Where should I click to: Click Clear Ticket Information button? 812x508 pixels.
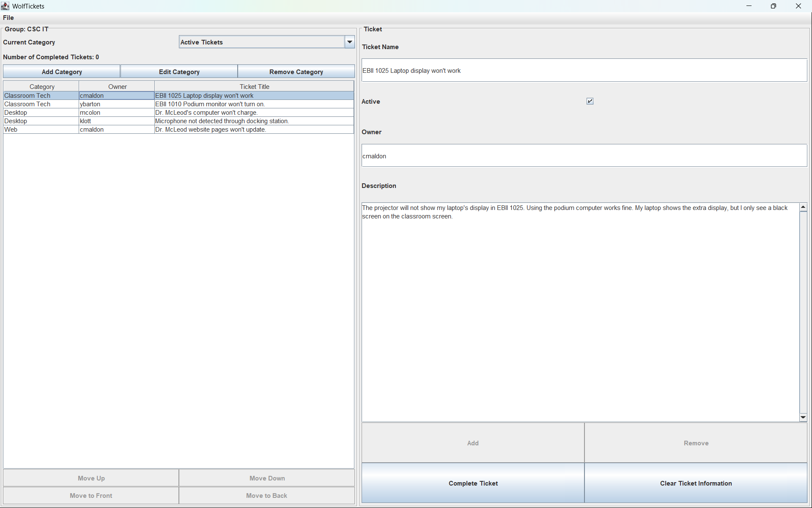pos(696,483)
